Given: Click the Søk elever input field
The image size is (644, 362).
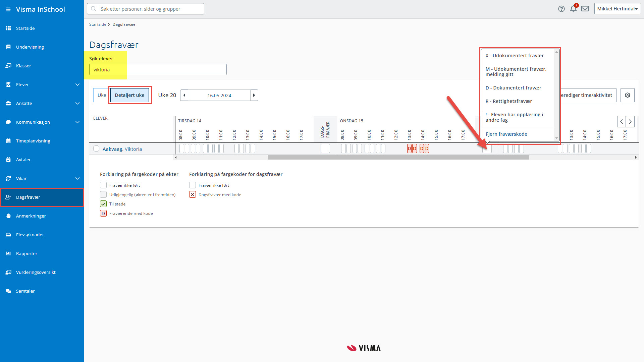Looking at the screenshot, I should 158,69.
